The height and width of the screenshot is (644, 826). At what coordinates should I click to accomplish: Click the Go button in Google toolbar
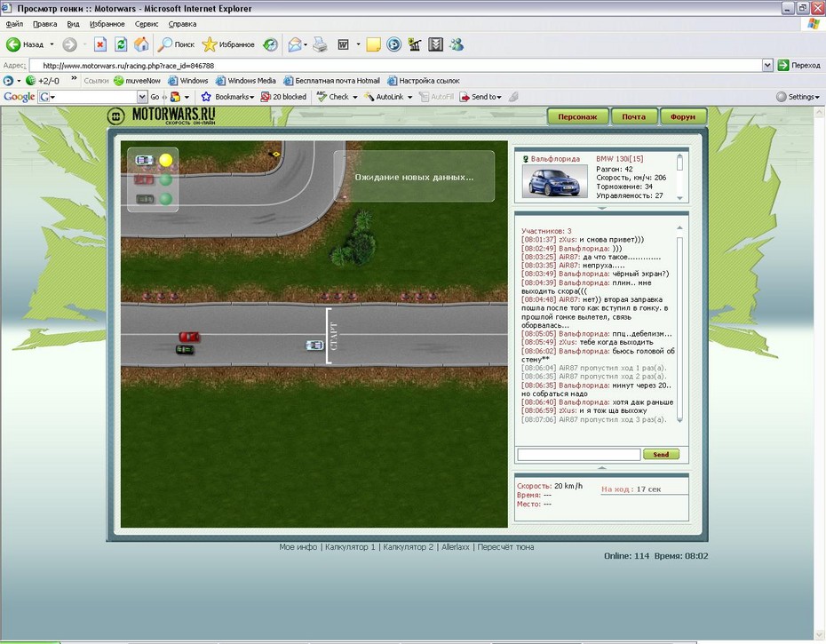click(155, 97)
